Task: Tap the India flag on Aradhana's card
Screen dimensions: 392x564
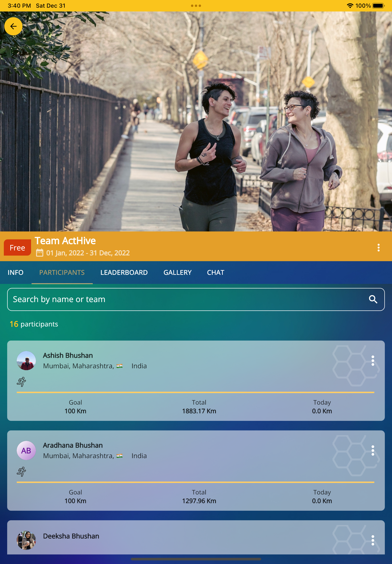Action: point(119,456)
